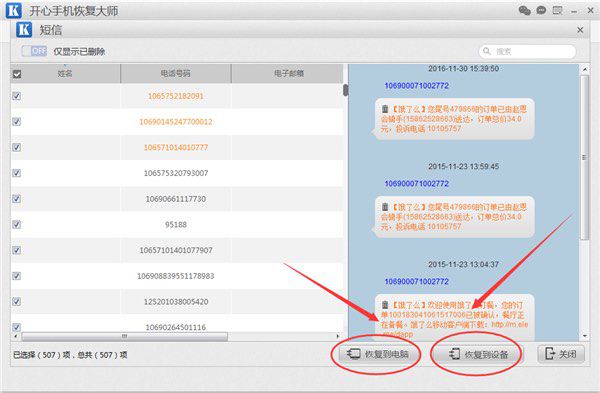
Task: Select the 10690661117730 row
Action: pos(177,199)
